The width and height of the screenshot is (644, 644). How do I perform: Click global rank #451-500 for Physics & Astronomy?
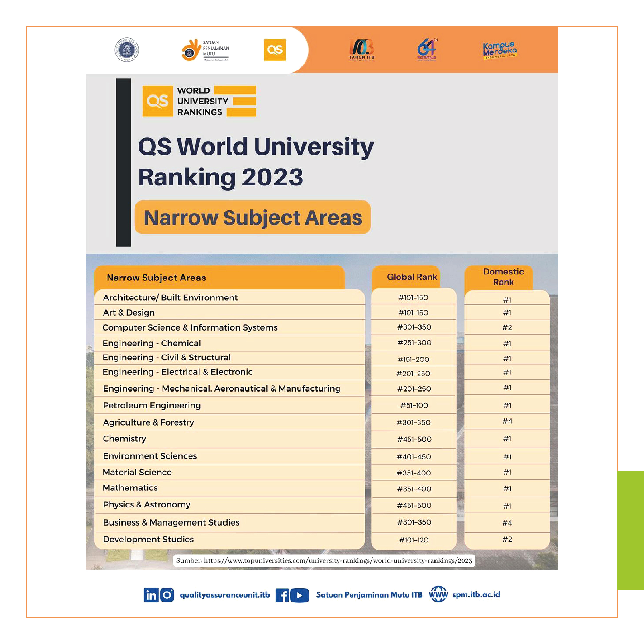(x=414, y=506)
